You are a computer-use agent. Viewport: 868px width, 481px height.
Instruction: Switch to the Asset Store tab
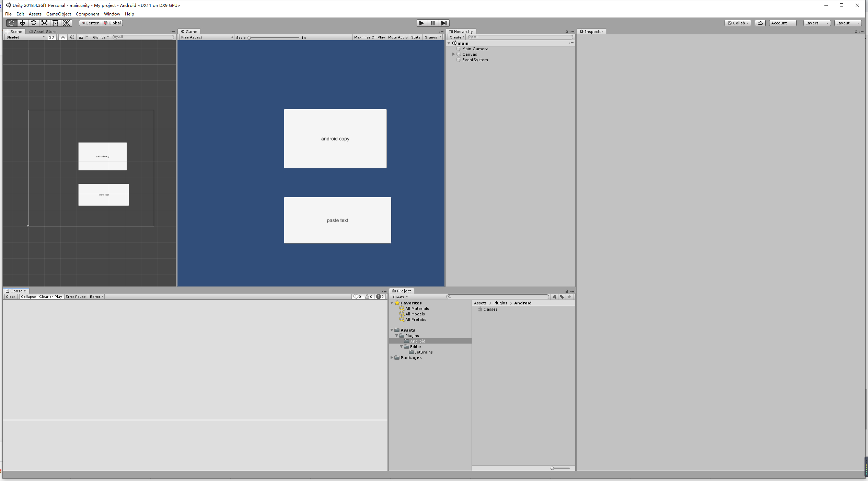point(43,31)
